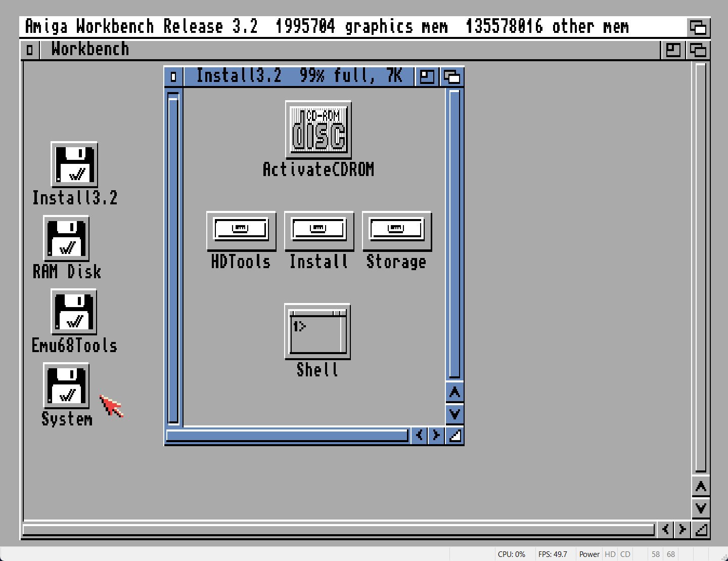728x561 pixels.
Task: Click the screen depth gadget in title bar
Action: [x=698, y=27]
